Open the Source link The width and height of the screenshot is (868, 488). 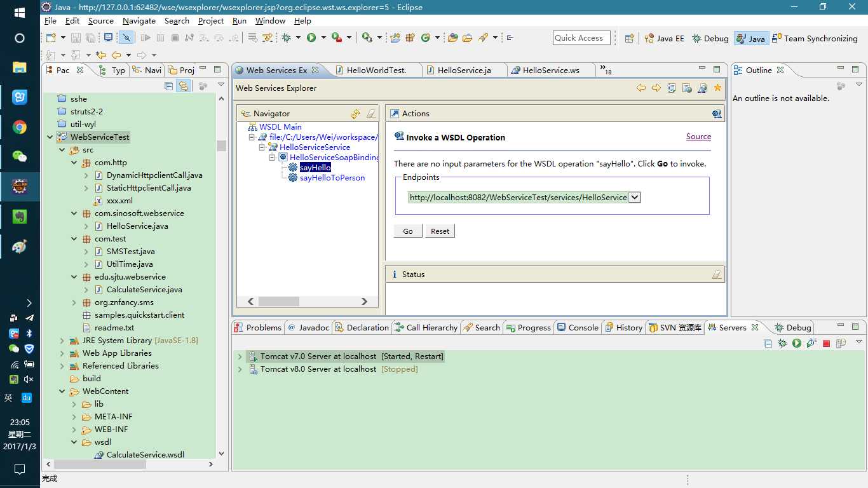(x=698, y=137)
